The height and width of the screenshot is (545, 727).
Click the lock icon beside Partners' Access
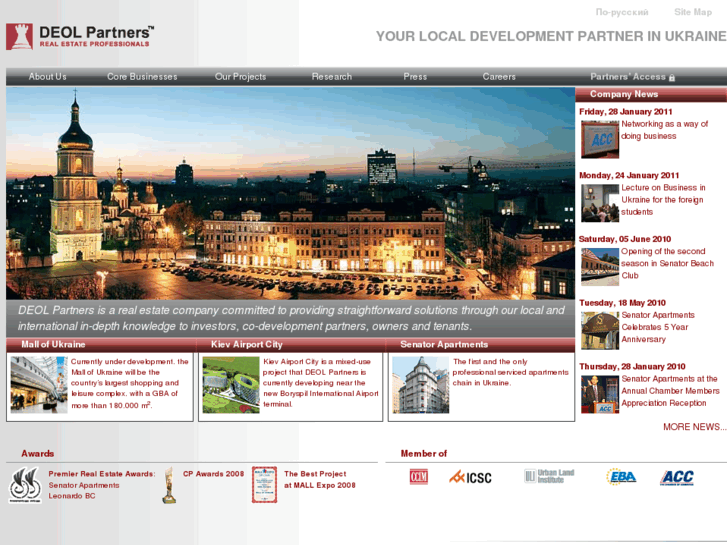[x=672, y=78]
